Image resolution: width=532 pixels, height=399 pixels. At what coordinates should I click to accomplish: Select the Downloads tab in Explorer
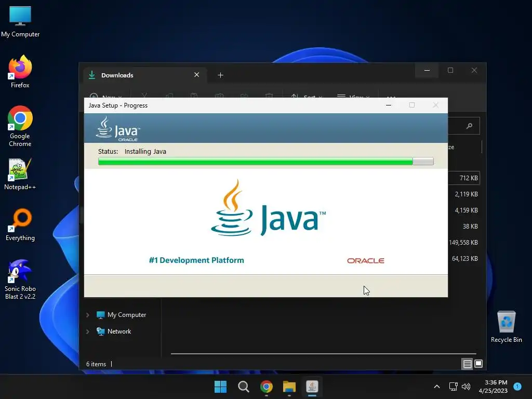145,75
